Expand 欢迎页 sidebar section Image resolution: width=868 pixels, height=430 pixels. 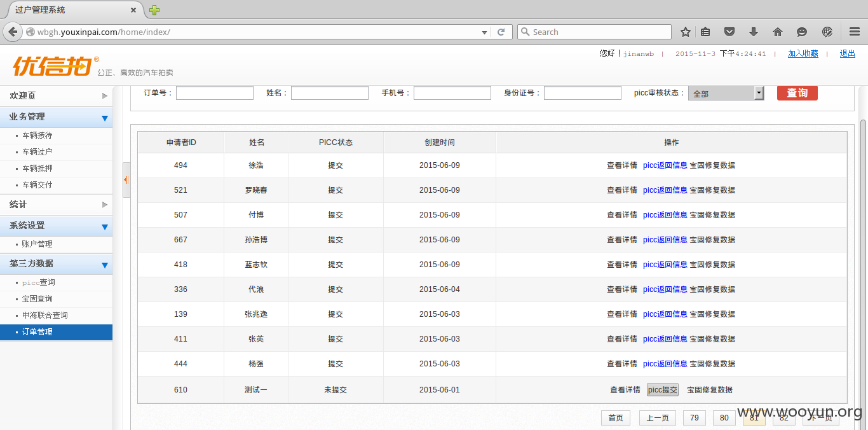pyautogui.click(x=56, y=95)
